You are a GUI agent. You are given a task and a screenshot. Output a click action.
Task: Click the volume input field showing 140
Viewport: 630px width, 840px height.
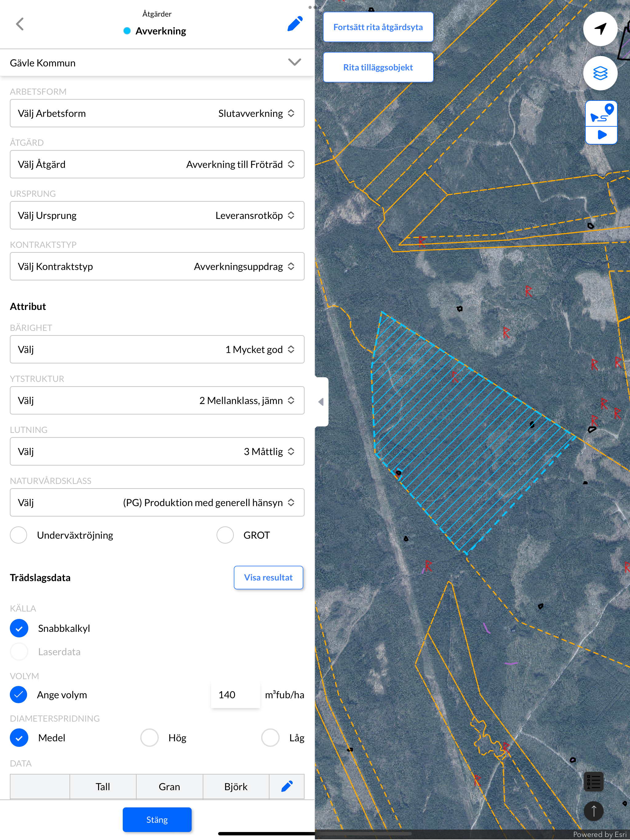tap(235, 695)
